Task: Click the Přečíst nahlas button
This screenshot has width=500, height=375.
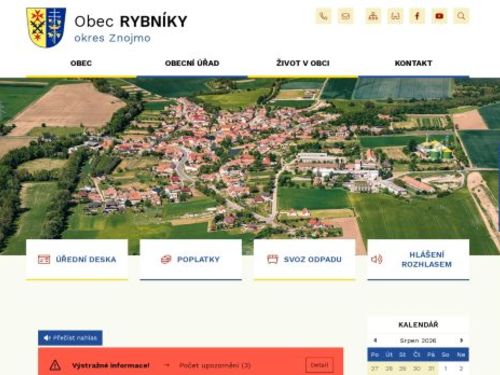Action: (70, 338)
